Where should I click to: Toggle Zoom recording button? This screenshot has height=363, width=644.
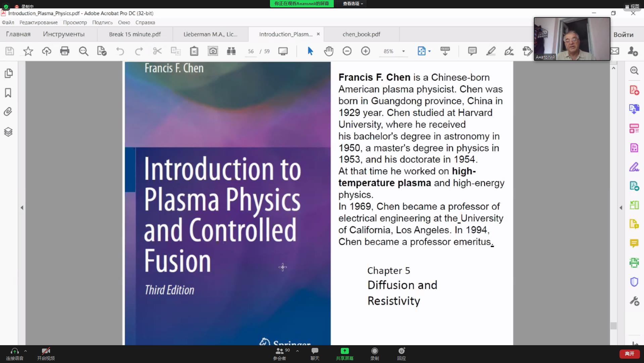coord(374,354)
